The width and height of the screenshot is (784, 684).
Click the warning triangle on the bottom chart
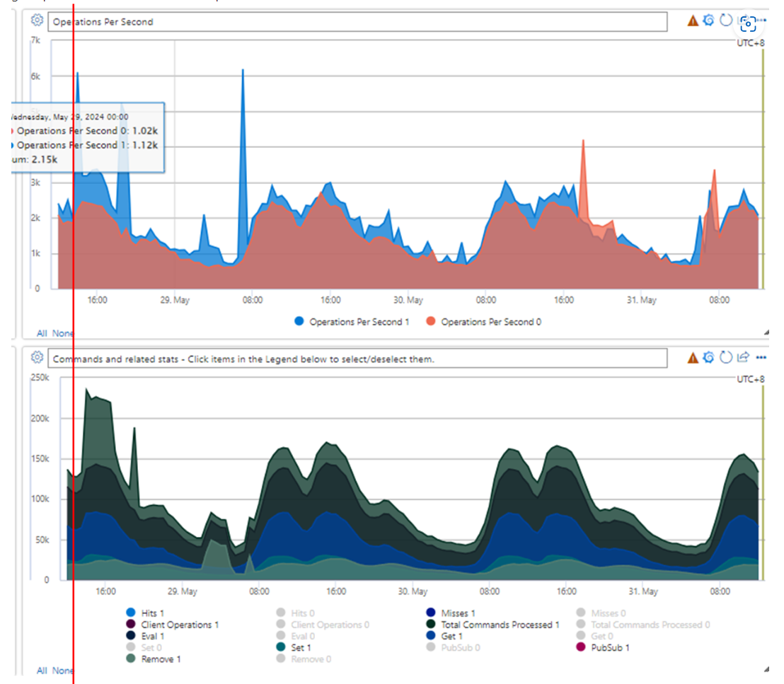point(692,358)
